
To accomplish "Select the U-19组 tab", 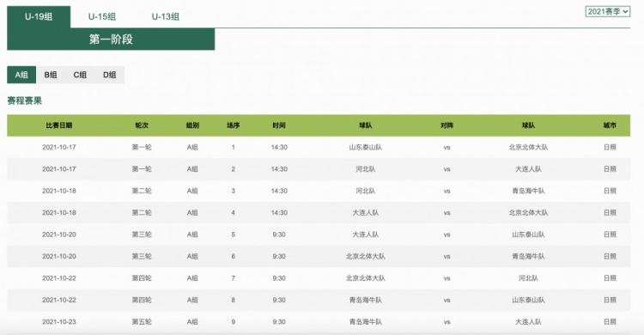I will tap(39, 17).
